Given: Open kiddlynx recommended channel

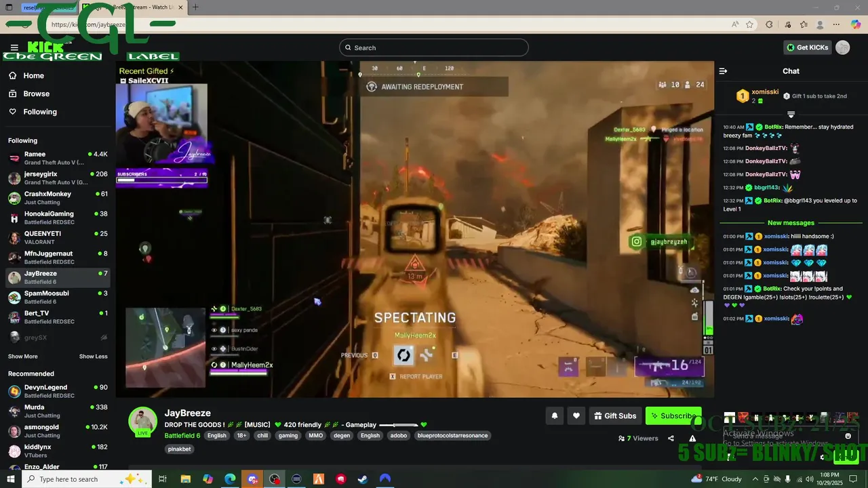Looking at the screenshot, I should [58, 451].
